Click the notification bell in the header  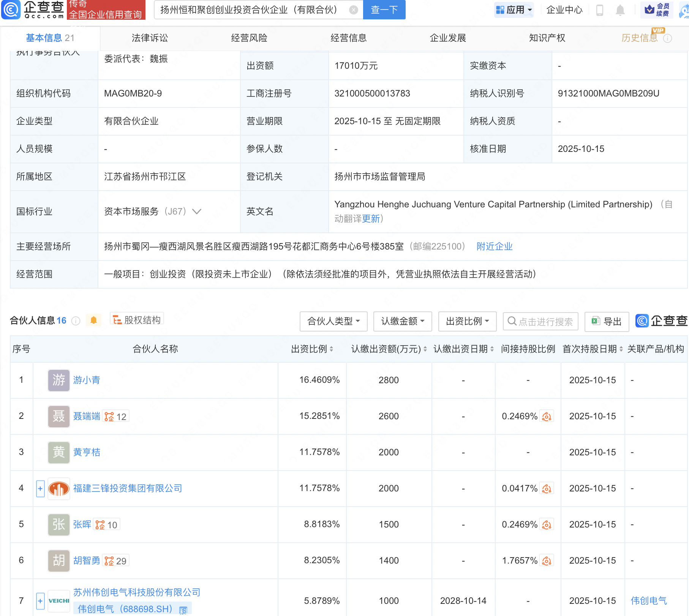point(620,10)
